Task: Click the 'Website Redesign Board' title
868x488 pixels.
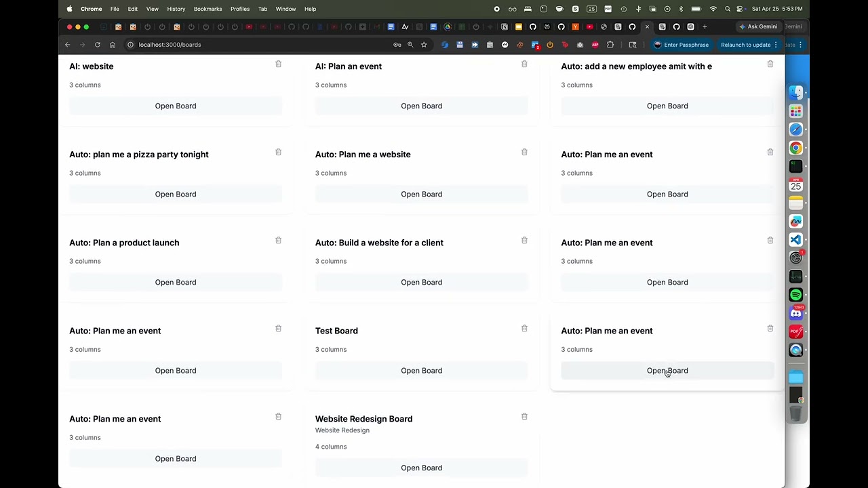Action: [363, 419]
